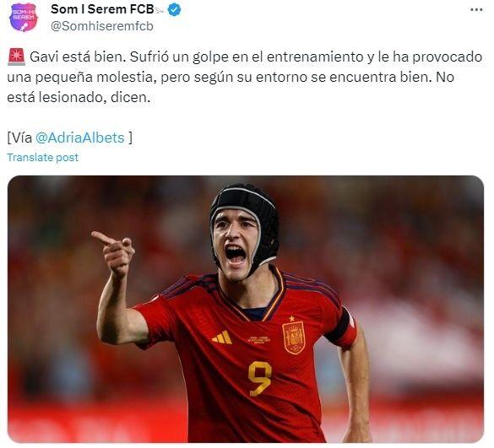Open the Som i Serem profile avatar
Screen dimensions: 494x448
coord(24,18)
